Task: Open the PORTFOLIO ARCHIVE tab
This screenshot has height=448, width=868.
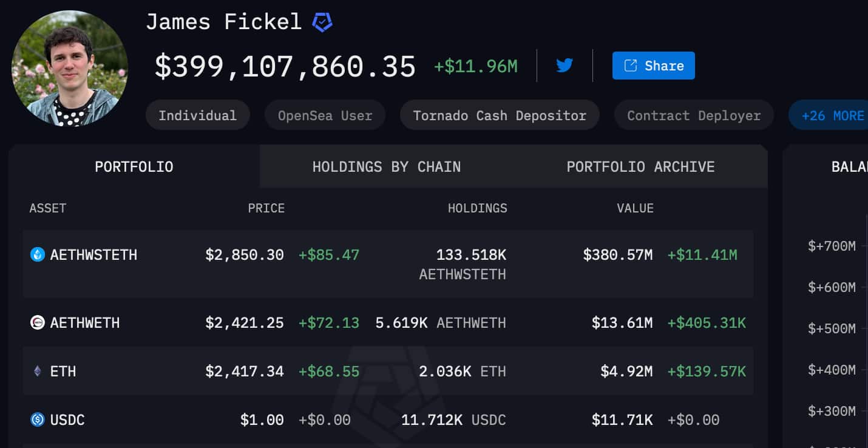Action: pos(640,166)
